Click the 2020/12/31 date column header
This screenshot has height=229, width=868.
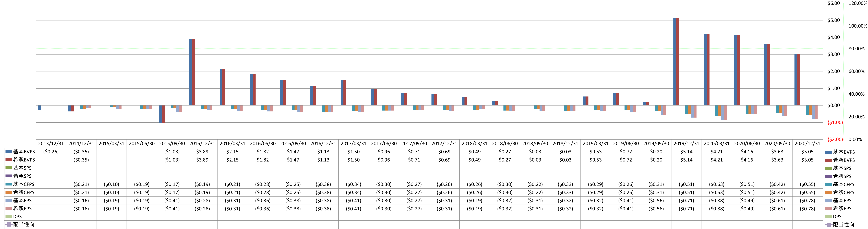[x=807, y=144]
